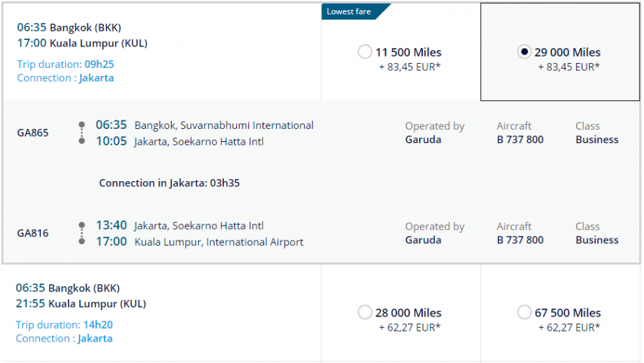Select the 11 500 Miles fare radio button
644x363 pixels.
pos(365,52)
